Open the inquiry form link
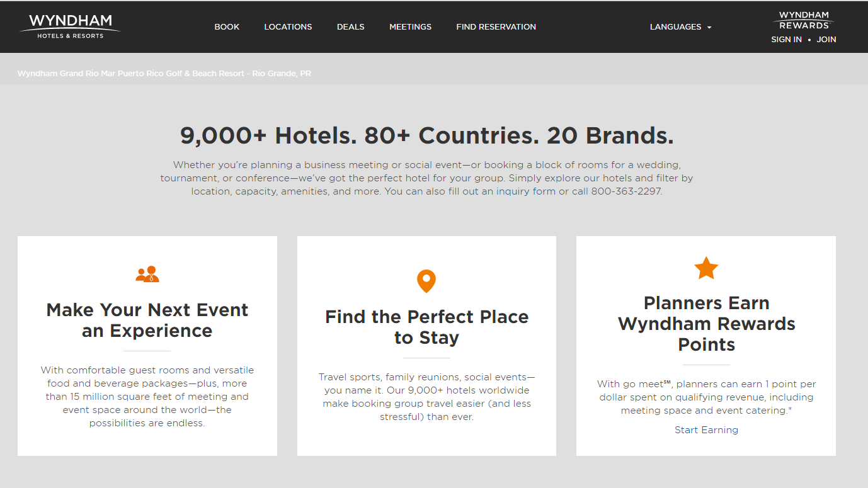The height and width of the screenshot is (488, 868). point(526,191)
